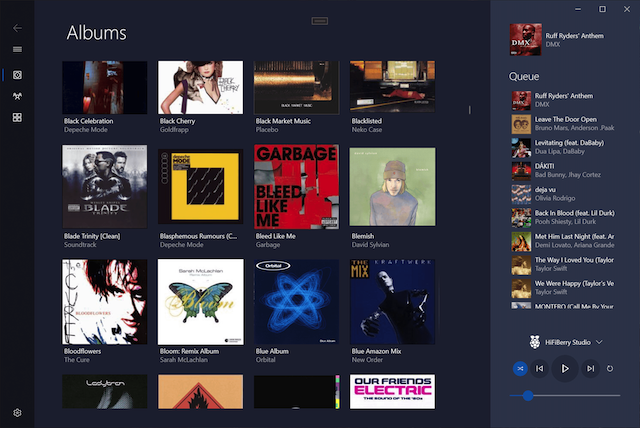The height and width of the screenshot is (428, 640).
Task: Toggle repeat mode
Action: [610, 368]
